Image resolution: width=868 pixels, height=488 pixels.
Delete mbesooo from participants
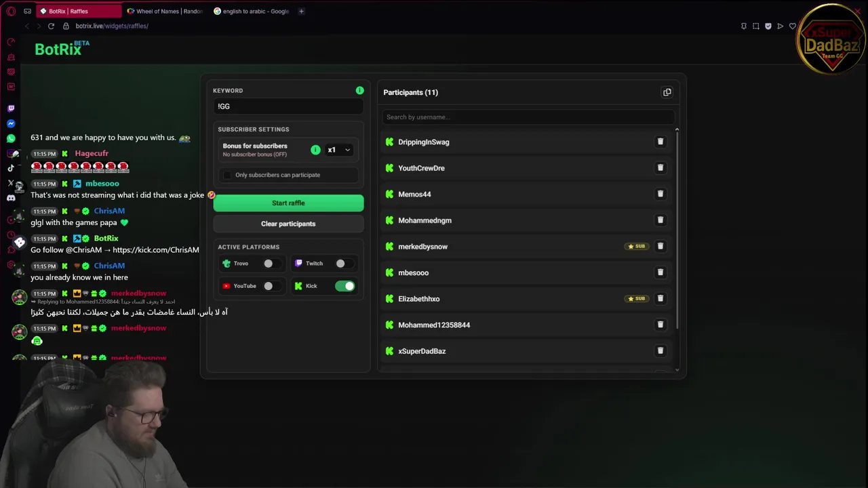pyautogui.click(x=660, y=272)
